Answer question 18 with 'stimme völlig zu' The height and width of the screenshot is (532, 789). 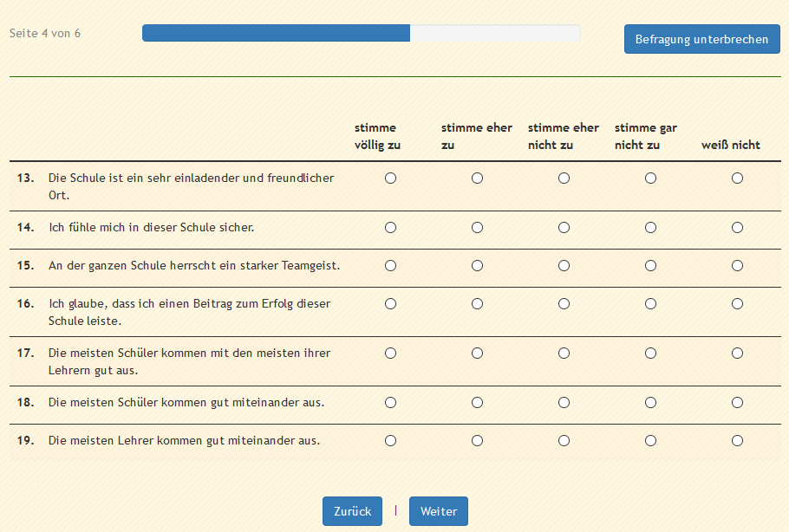390,402
